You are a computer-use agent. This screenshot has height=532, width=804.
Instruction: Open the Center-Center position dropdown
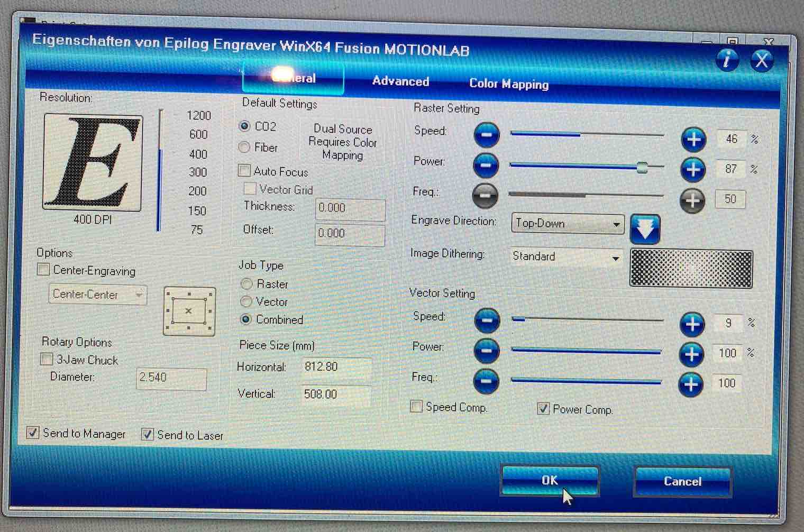[98, 294]
